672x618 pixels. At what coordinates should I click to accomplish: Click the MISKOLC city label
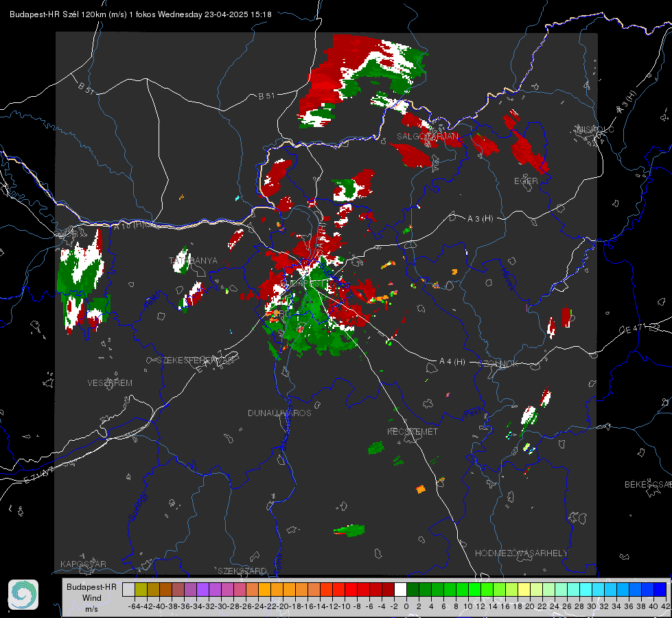[x=595, y=129]
